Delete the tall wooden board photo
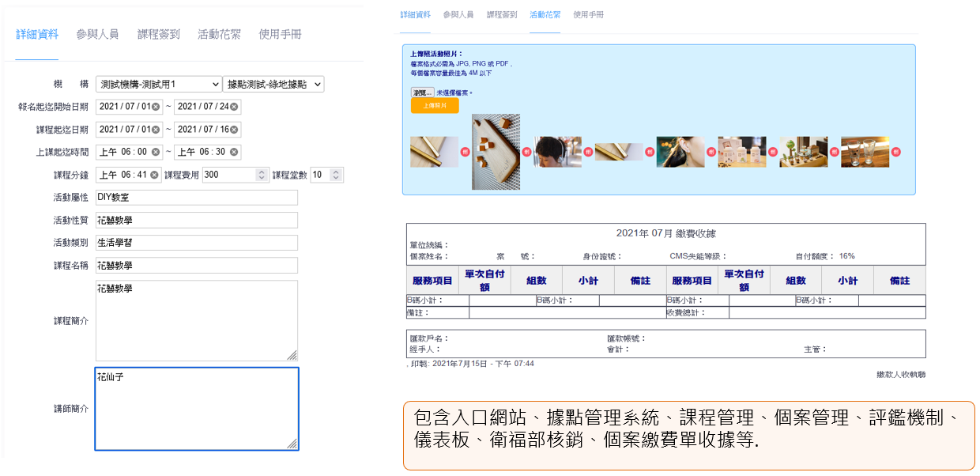The height and width of the screenshot is (476, 980). click(526, 152)
